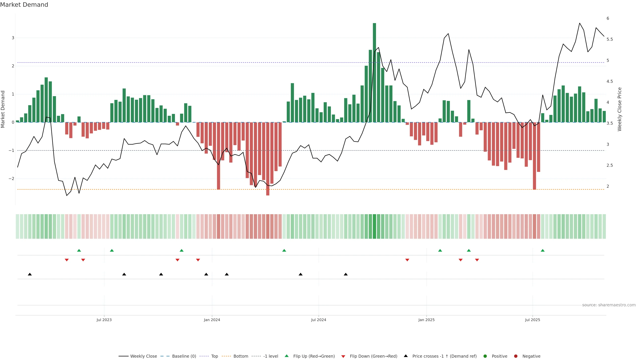Click the leftmost red Flip Down triangle marker
The height and width of the screenshot is (362, 644).
click(67, 260)
